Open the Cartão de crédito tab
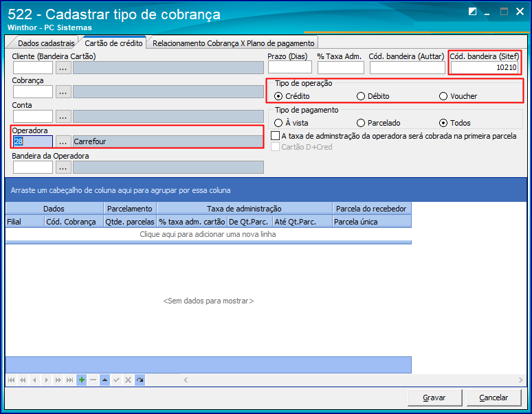 [x=113, y=43]
